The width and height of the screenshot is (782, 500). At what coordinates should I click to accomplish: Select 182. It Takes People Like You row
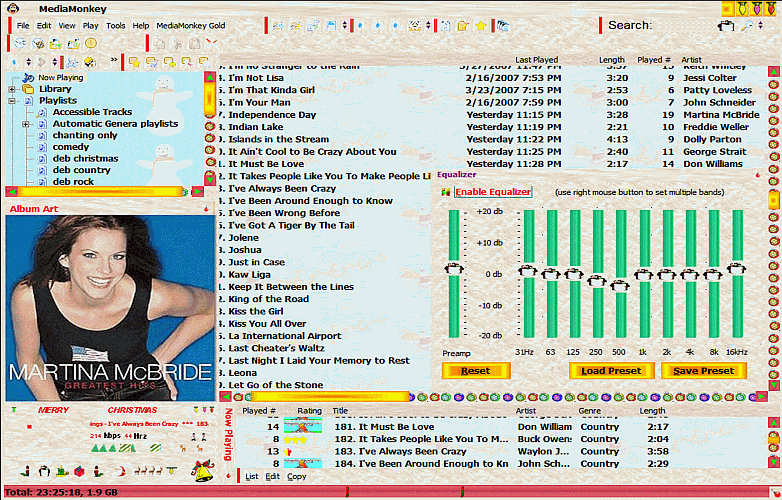pos(502,439)
